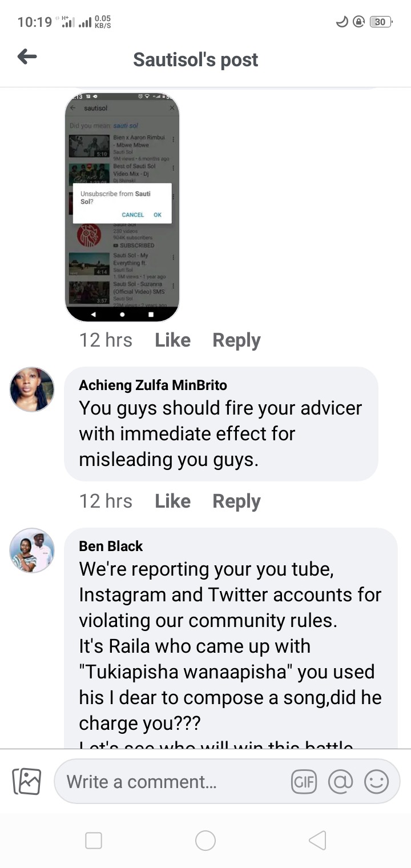Open Ben Black's name link
Viewport: 411px width, 868px height.
tap(111, 546)
